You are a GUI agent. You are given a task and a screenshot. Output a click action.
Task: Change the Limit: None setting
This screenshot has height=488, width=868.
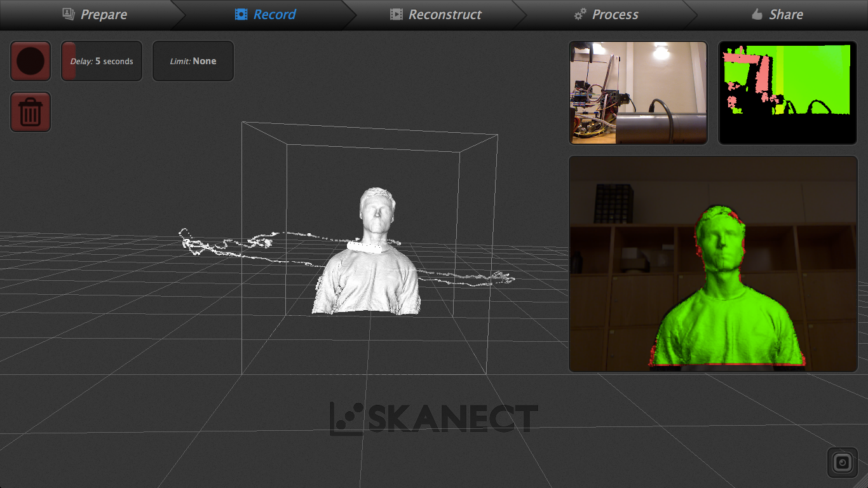click(193, 61)
